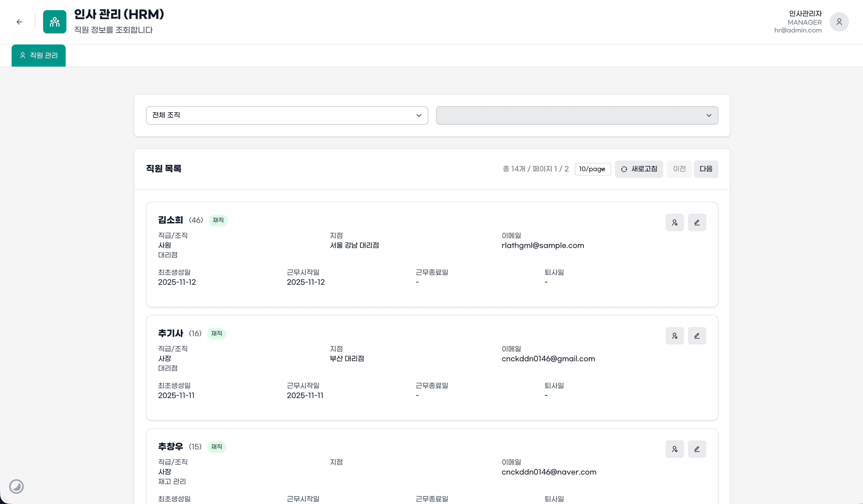Click the 추기사 employee name heading
The image size is (863, 504).
[x=170, y=334]
